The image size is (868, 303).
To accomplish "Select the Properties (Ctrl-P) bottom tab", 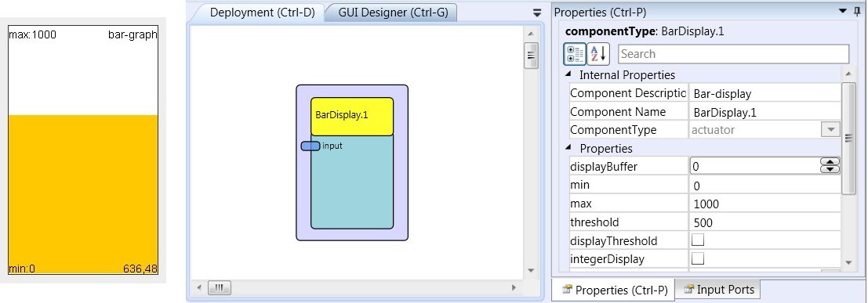I will pos(614,290).
